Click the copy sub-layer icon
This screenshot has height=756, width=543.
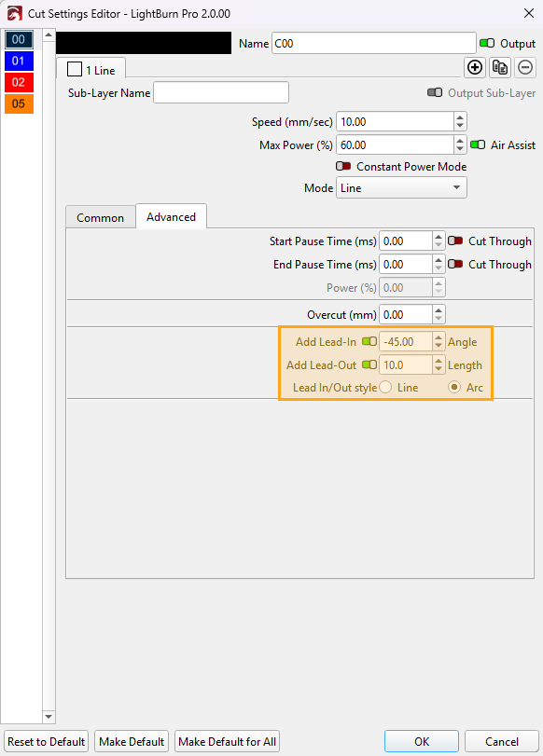click(x=500, y=67)
